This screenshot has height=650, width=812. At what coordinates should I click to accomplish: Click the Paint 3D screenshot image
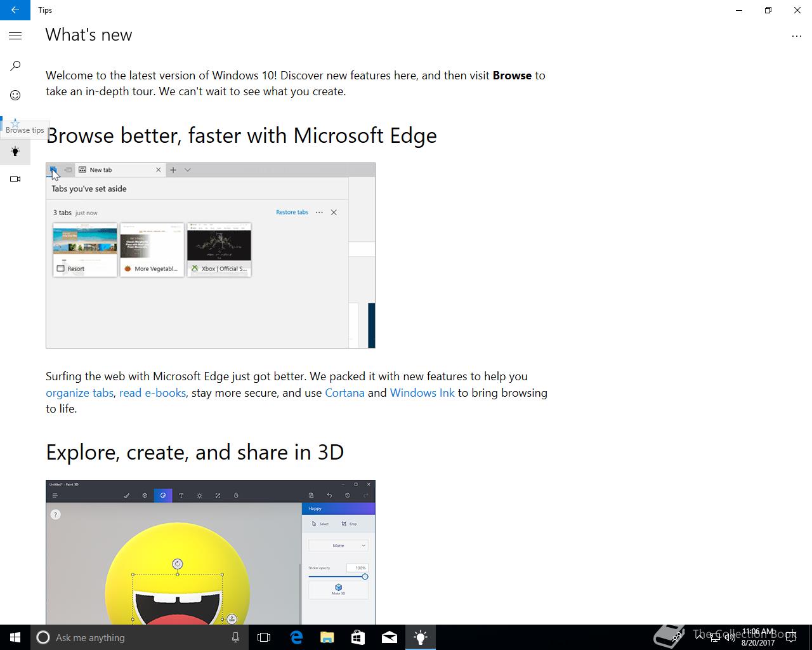point(211,552)
